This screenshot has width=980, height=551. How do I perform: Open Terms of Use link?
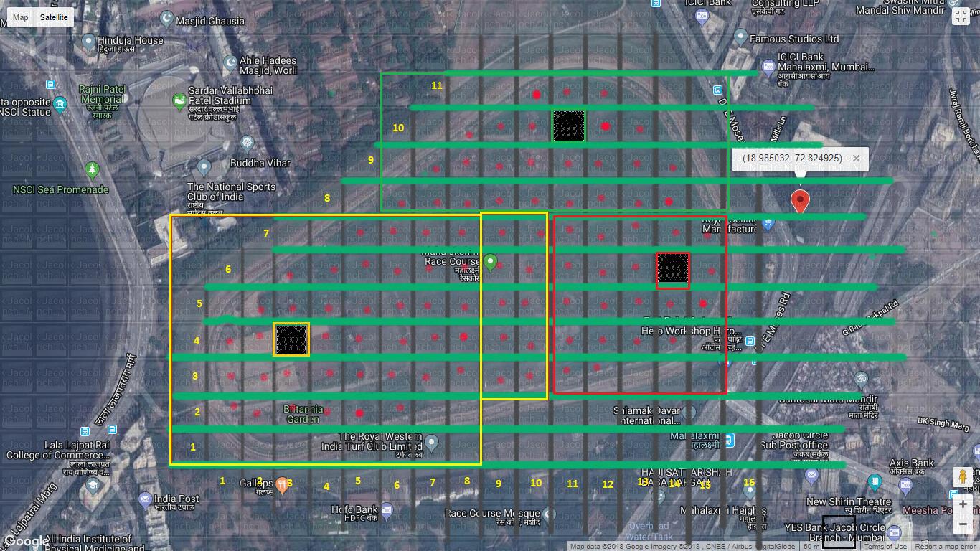click(x=885, y=547)
